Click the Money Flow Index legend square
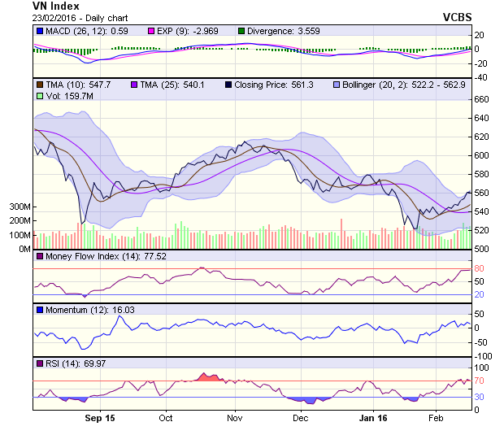 pyautogui.click(x=39, y=257)
